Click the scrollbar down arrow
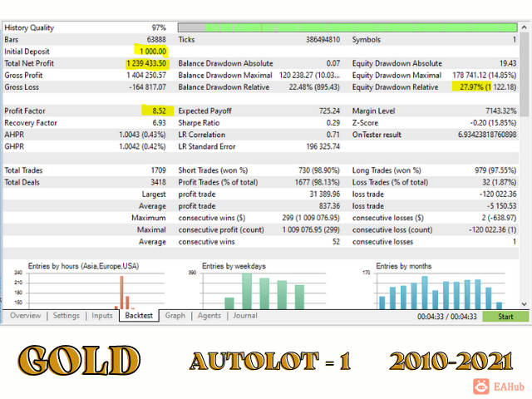The image size is (532, 399). coord(524,304)
